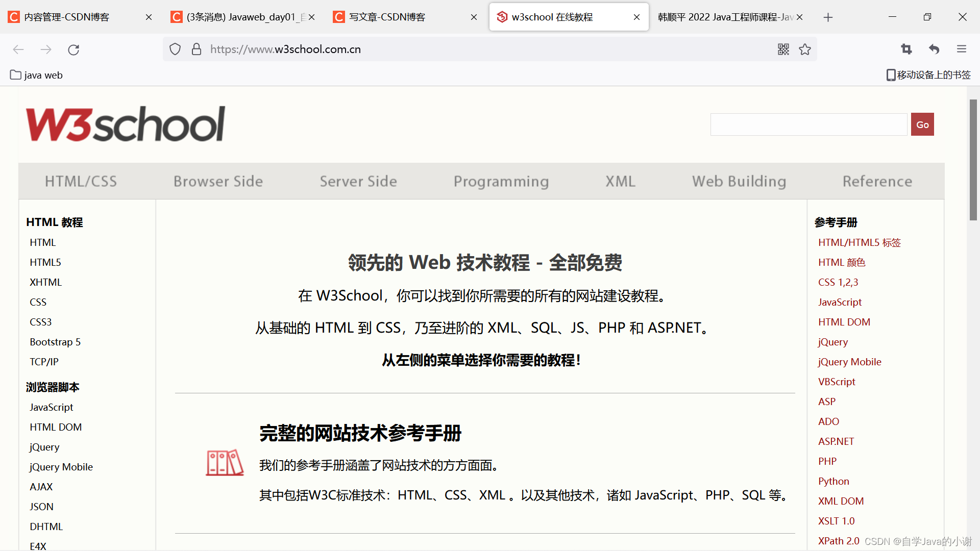The width and height of the screenshot is (980, 551).
Task: Close the 内容管理-CSDN博客 tab
Action: point(149,17)
